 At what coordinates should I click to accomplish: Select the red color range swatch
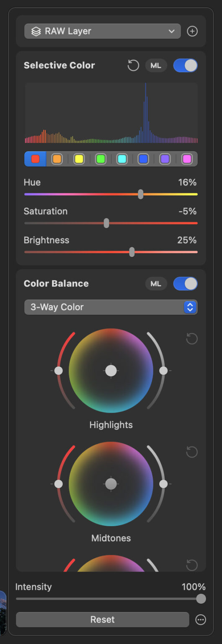point(35,159)
